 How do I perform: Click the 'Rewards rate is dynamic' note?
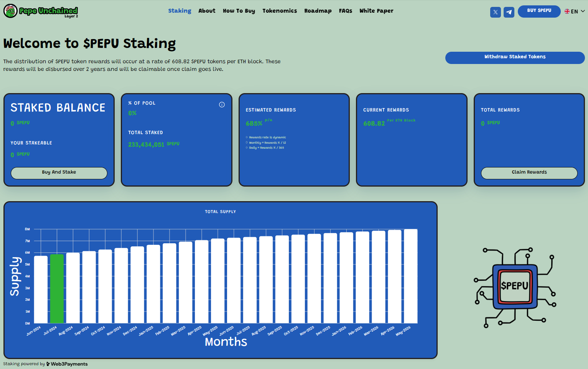[x=267, y=137]
